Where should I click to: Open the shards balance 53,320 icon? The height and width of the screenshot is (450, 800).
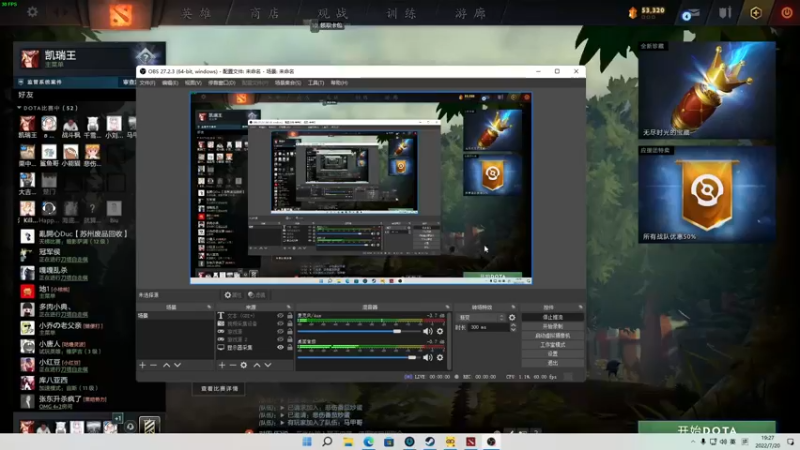tap(633, 12)
